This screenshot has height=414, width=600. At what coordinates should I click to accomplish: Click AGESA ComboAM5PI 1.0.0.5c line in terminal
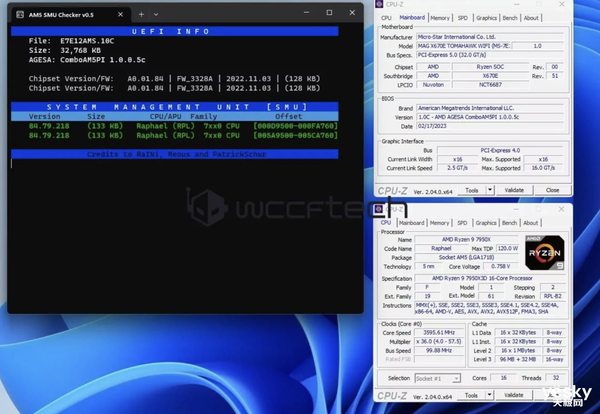(x=87, y=60)
